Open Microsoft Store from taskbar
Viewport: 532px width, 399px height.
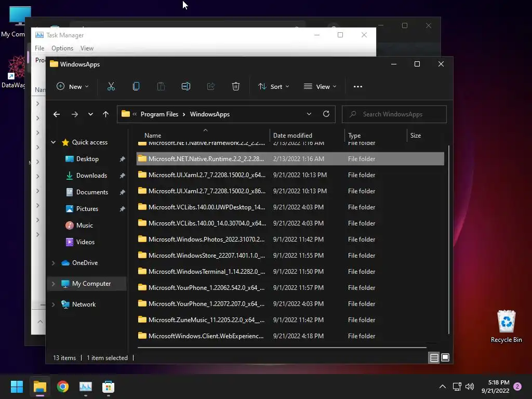tap(108, 387)
